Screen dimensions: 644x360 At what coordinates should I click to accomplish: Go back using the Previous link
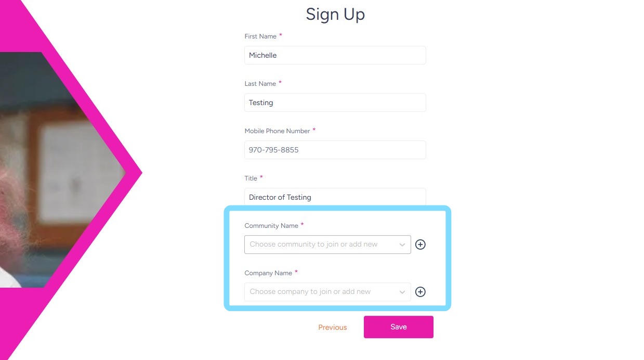click(333, 327)
